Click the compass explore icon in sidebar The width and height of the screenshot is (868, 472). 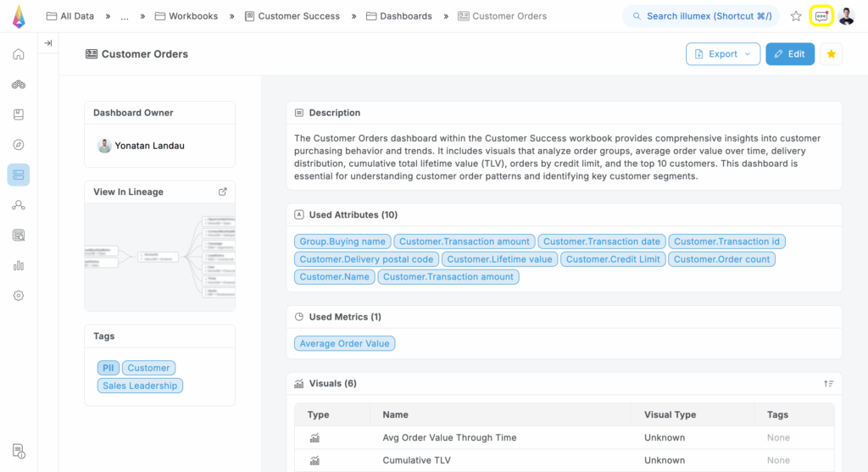pos(19,145)
